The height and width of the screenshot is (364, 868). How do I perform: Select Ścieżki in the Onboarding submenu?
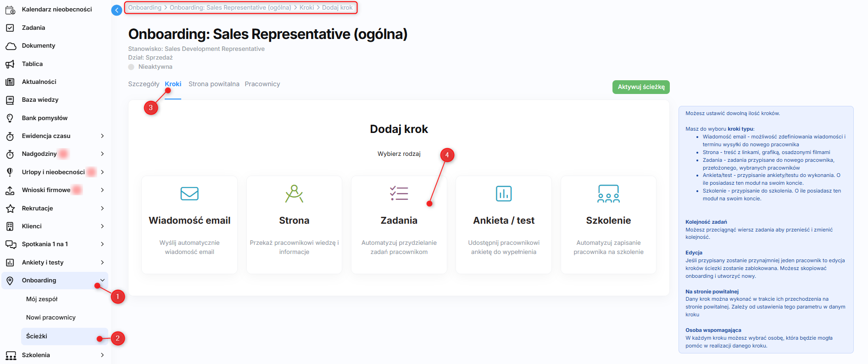click(37, 336)
